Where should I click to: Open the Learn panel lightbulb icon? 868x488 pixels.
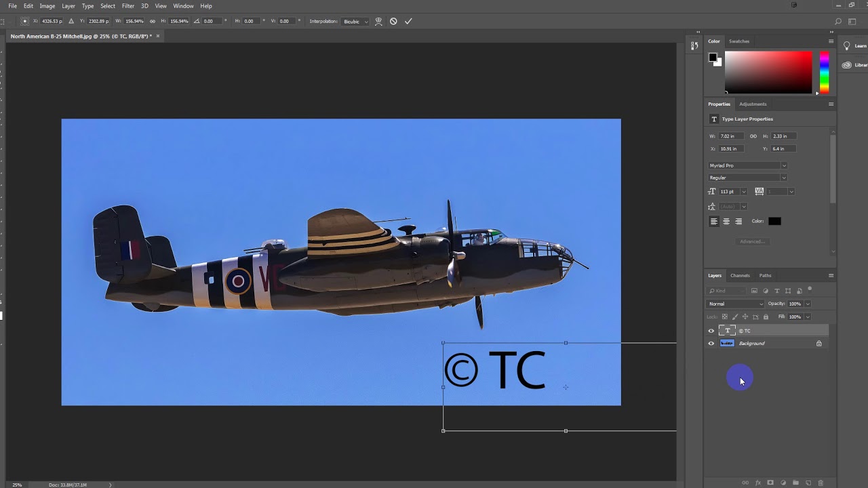847,46
